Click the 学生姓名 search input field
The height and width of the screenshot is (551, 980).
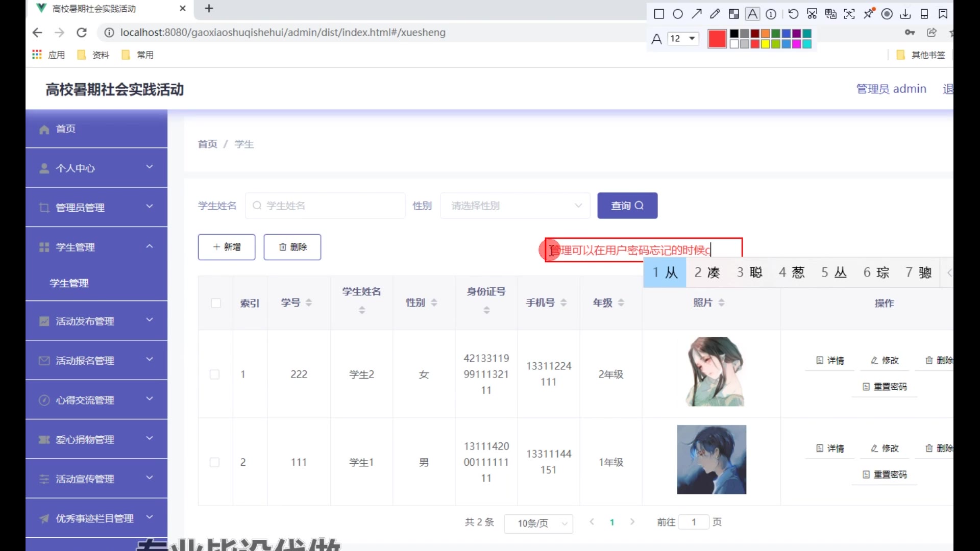tap(325, 206)
